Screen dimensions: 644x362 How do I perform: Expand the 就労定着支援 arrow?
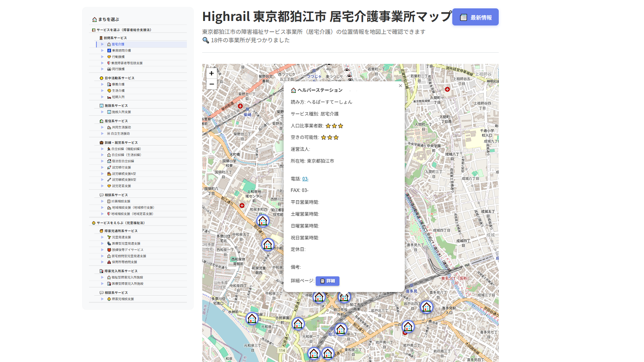pyautogui.click(x=102, y=186)
